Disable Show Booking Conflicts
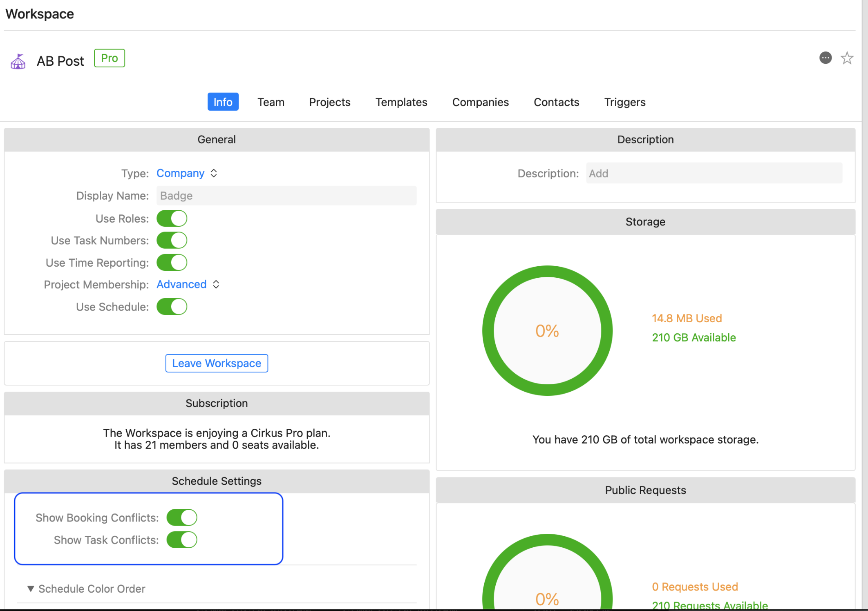868x611 pixels. 182,517
